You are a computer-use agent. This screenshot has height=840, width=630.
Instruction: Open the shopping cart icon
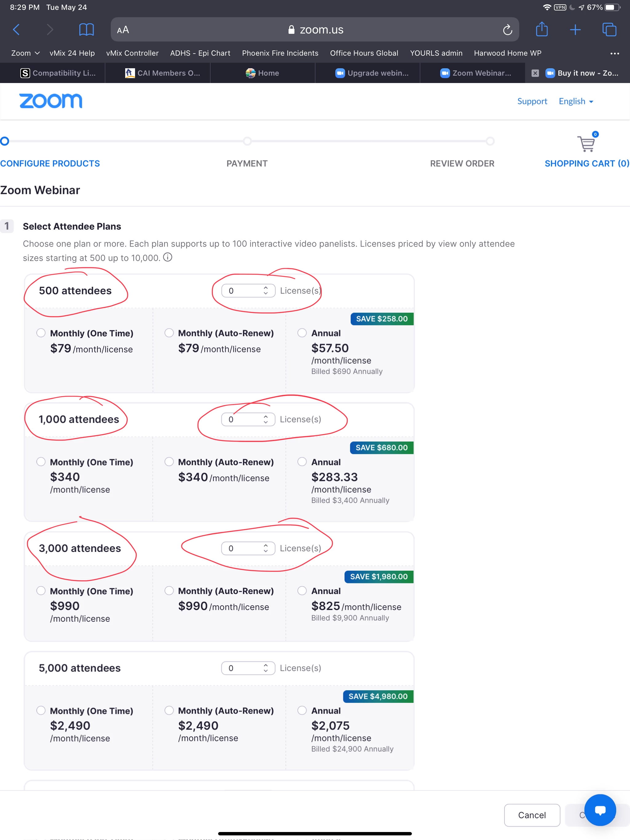point(586,144)
